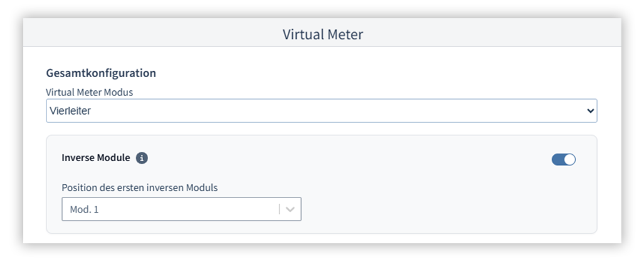Image resolution: width=644 pixels, height=259 pixels.
Task: Click the Inverse Module label text
Action: pos(96,158)
